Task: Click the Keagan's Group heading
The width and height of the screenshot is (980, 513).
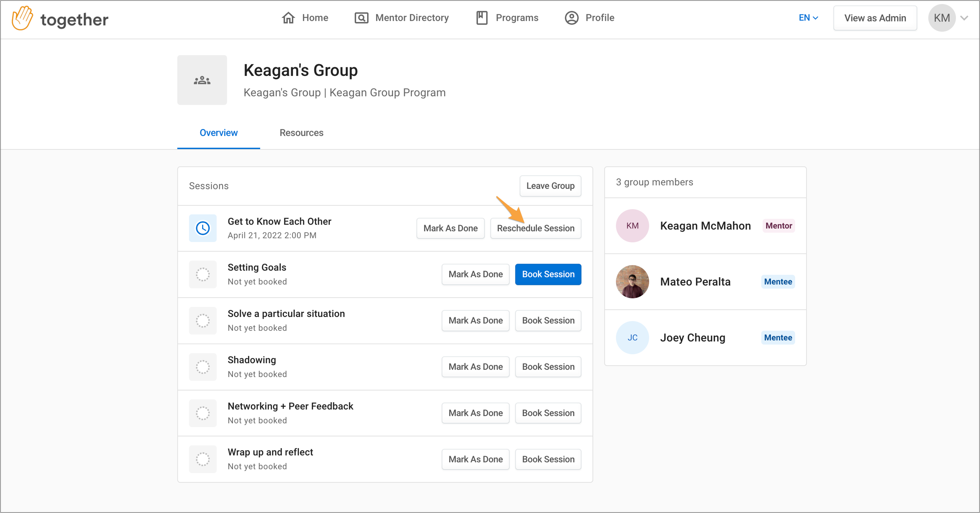Action: 301,71
